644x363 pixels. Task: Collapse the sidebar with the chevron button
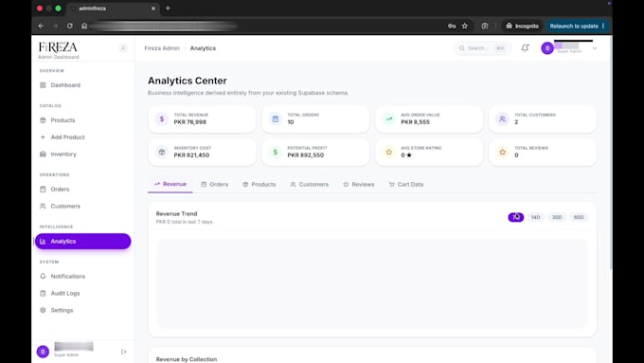coord(123,48)
